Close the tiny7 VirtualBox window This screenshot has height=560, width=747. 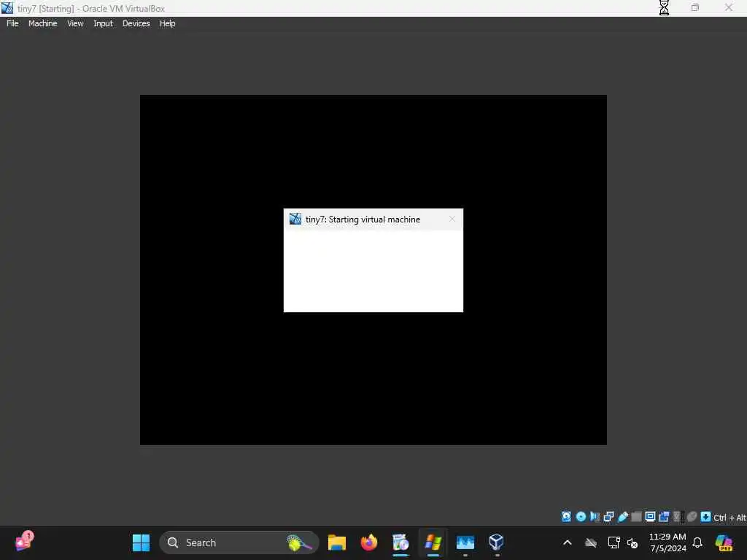(729, 7)
